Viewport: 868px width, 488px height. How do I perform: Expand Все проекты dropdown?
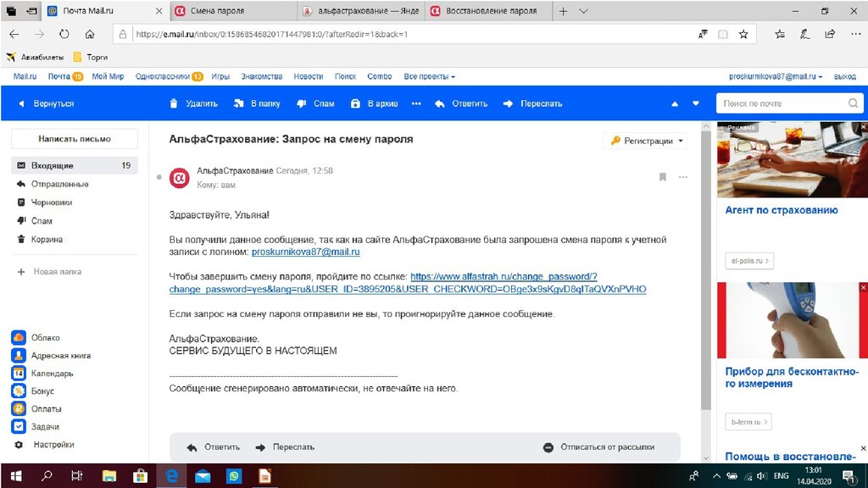(x=429, y=76)
